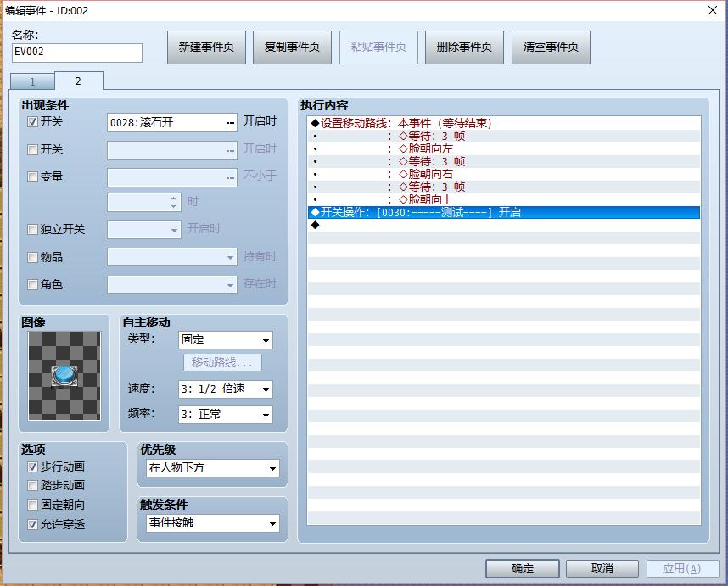This screenshot has height=586, width=728.
Task: Click the 清空事件页 button
Action: 552,47
